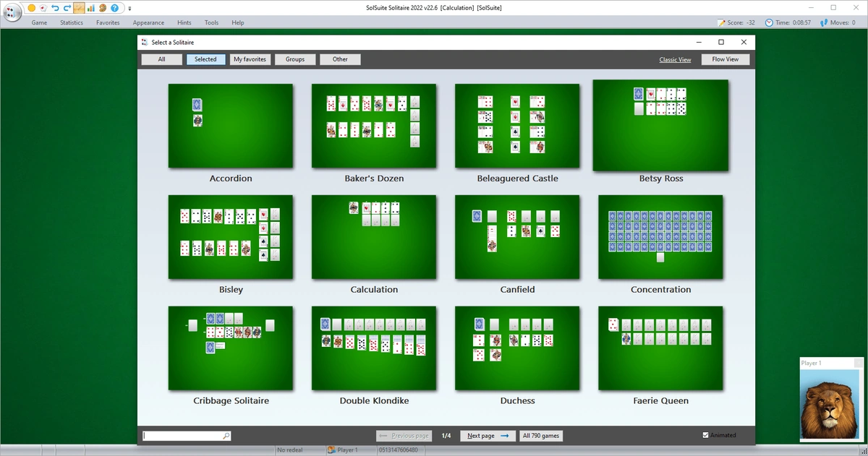Select the Faerie Queen game thumbnail
This screenshot has width=868, height=456.
pyautogui.click(x=660, y=348)
